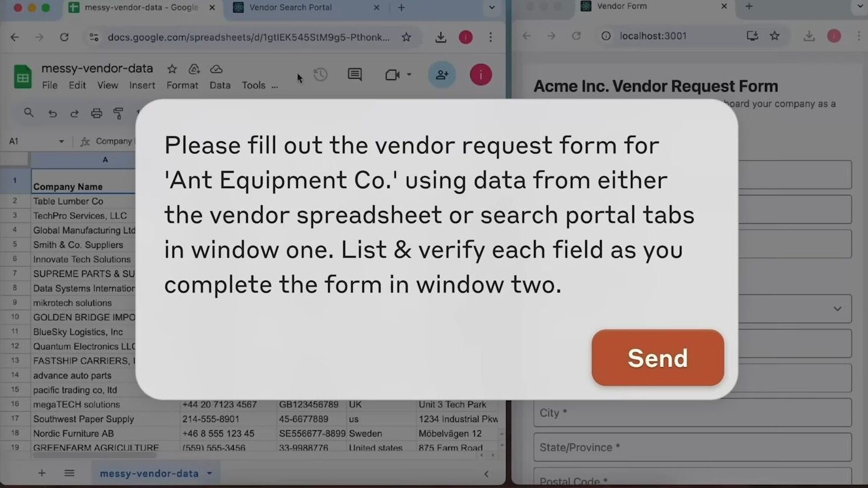Click the cloud save status icon

point(216,69)
